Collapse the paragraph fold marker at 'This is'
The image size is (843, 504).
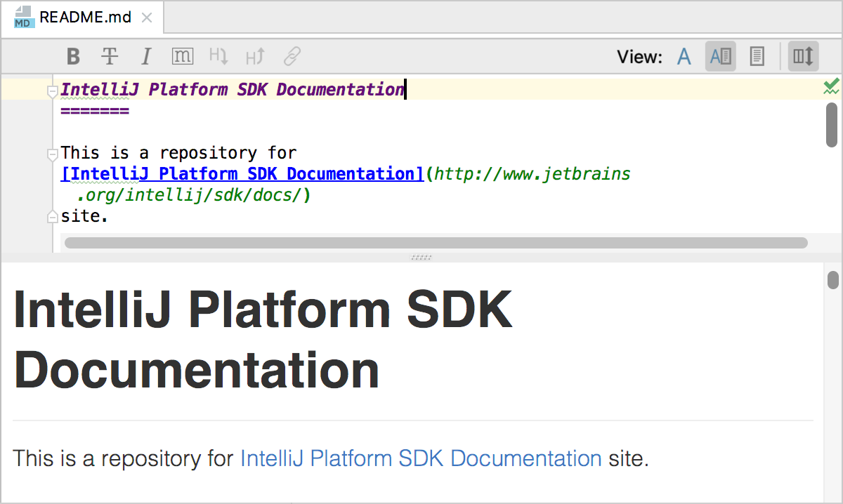52,154
